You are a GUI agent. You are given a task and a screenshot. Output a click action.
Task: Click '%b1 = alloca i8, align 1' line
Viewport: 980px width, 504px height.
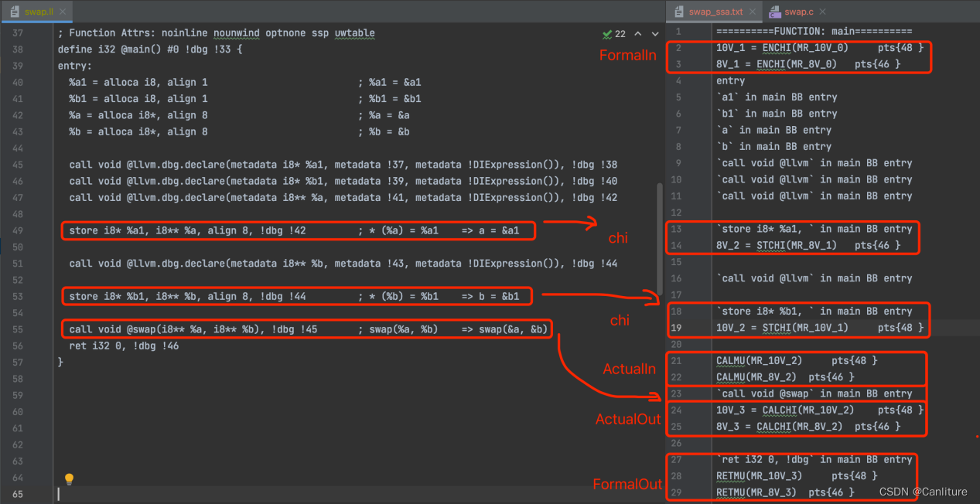click(138, 98)
